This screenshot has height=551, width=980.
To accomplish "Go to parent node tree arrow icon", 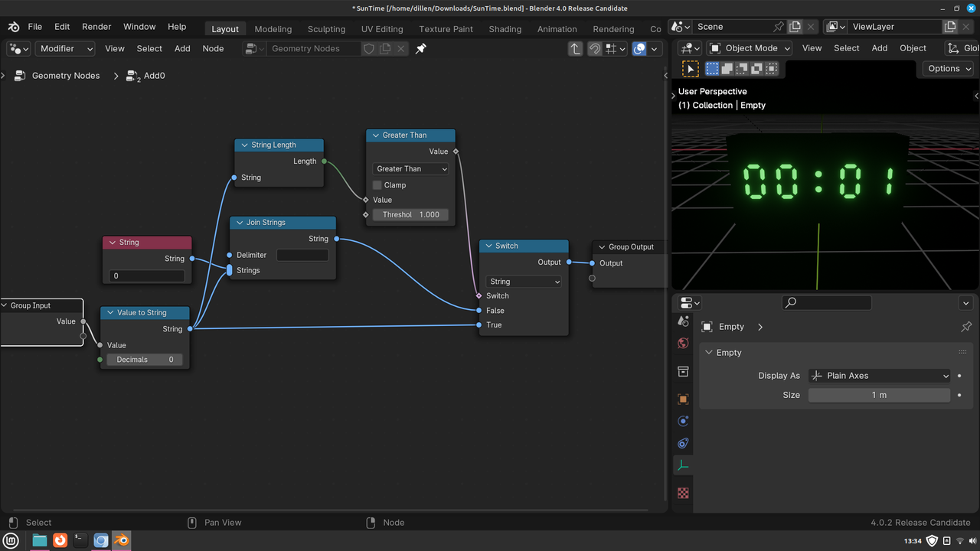I will tap(576, 48).
